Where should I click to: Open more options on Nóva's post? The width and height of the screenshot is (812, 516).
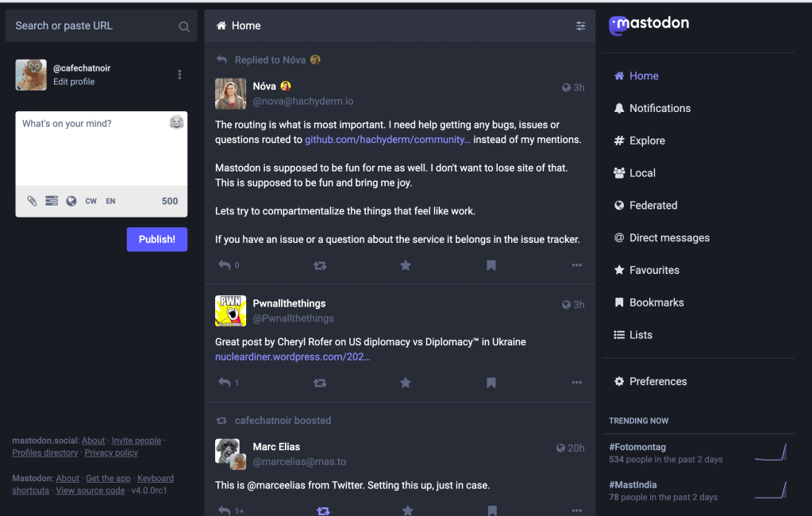577,265
